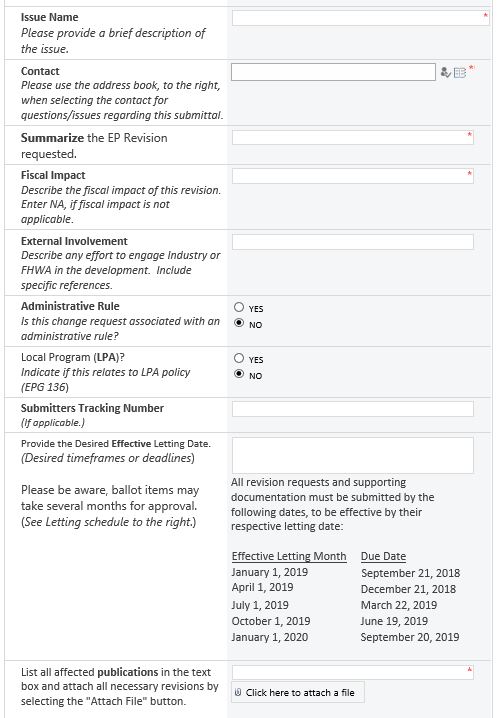
Task: Focus the affected publications text box
Action: [353, 672]
